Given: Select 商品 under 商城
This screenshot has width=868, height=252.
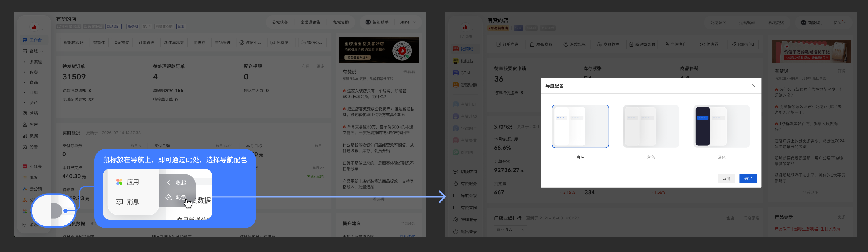Looking at the screenshot, I should tap(34, 82).
